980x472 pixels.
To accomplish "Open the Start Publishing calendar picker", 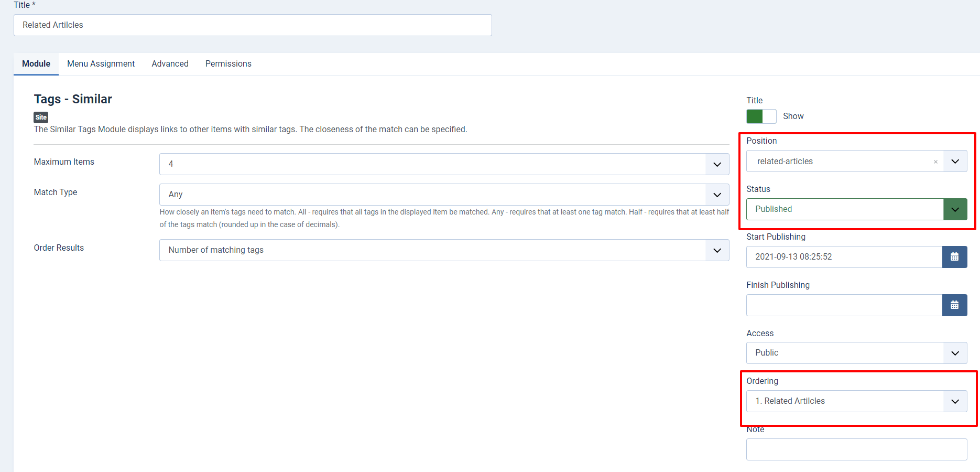I will pos(954,257).
